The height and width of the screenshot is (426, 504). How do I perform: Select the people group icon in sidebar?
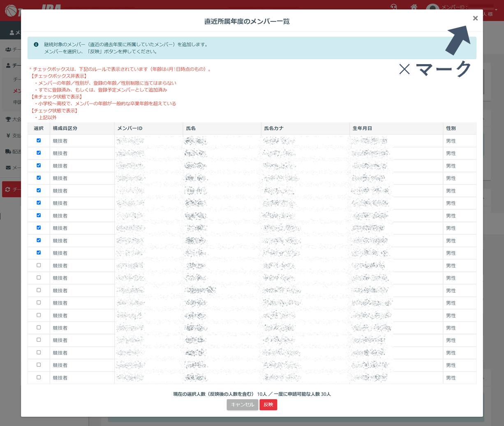(8, 49)
